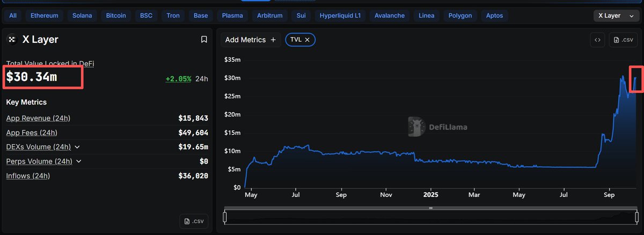This screenshot has height=235, width=644.
Task: Switch to the BSC tab
Action: coord(147,16)
